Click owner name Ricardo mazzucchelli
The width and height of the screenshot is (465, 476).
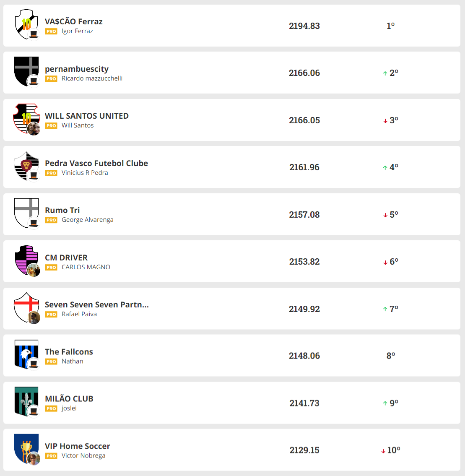(92, 78)
